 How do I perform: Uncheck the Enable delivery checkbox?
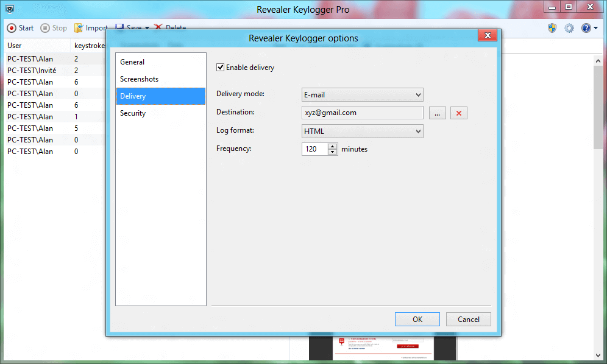[221, 68]
